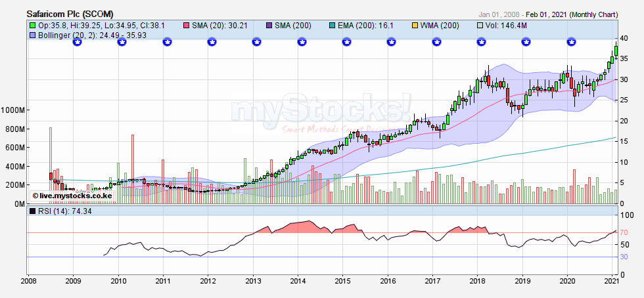Screen dimensions: 644x298
Task: Select the green OHLC price legend swatch
Action: pos(32,26)
